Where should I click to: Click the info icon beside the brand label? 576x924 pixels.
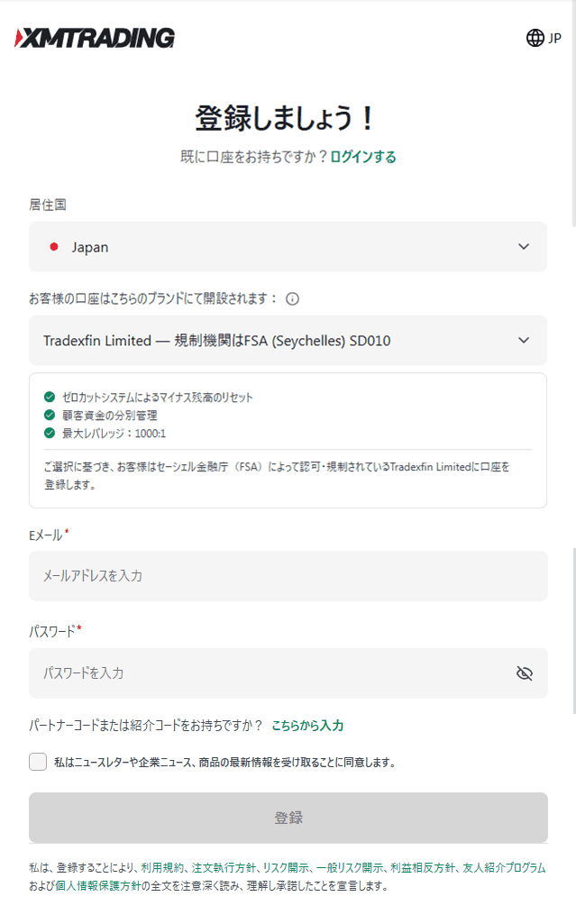(x=292, y=298)
